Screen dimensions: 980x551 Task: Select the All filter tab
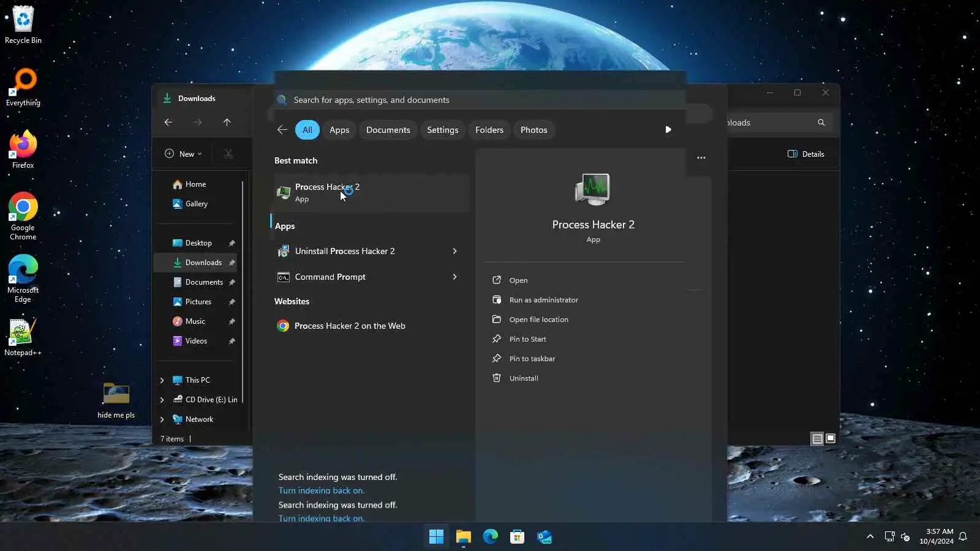[x=307, y=130]
